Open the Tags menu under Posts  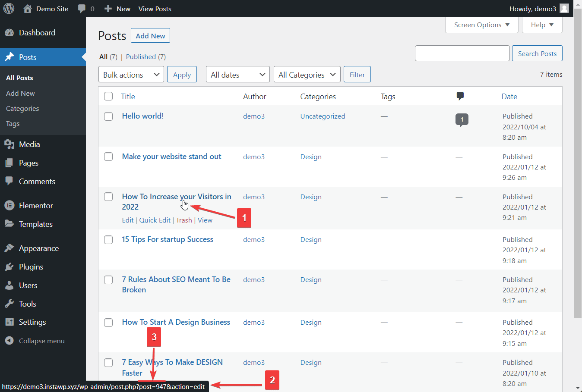click(13, 124)
